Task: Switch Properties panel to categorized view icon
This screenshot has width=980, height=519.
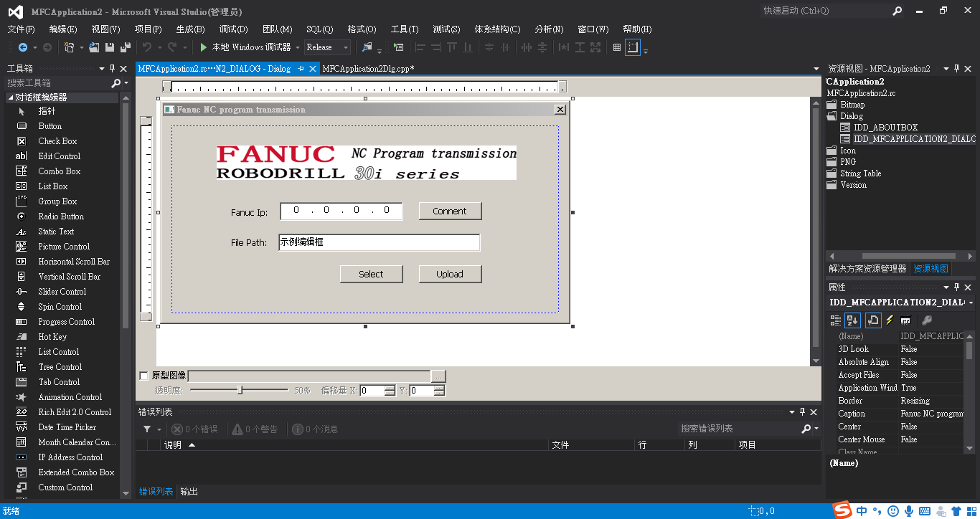Action: tap(836, 320)
